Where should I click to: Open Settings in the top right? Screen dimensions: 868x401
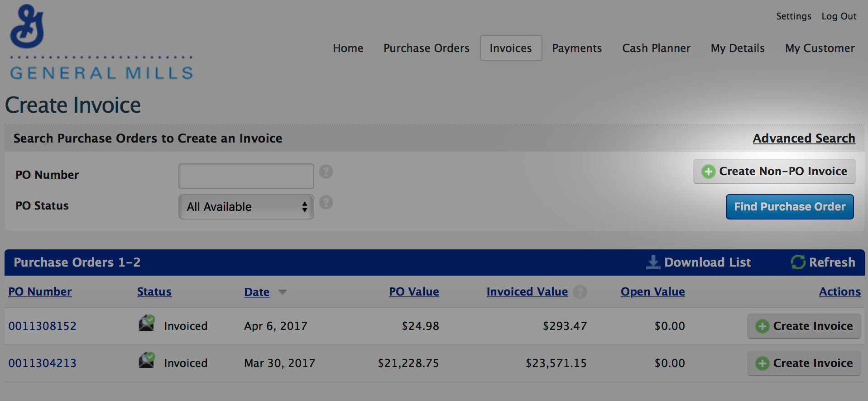click(x=794, y=16)
